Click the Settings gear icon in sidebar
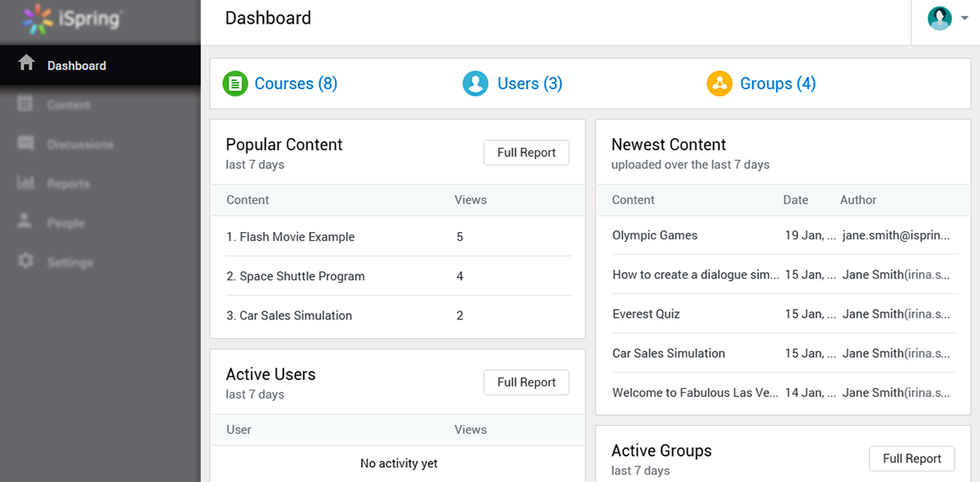The width and height of the screenshot is (980, 482). tap(27, 261)
